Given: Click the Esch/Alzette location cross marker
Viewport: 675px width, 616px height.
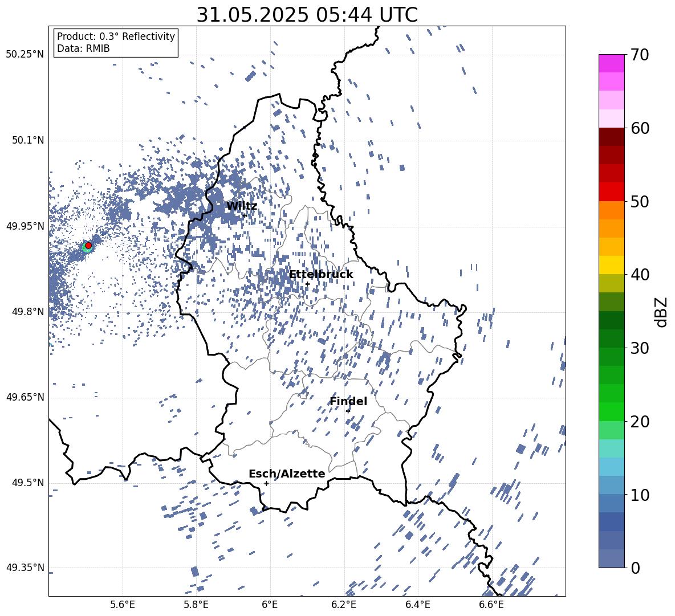Looking at the screenshot, I should [x=266, y=483].
